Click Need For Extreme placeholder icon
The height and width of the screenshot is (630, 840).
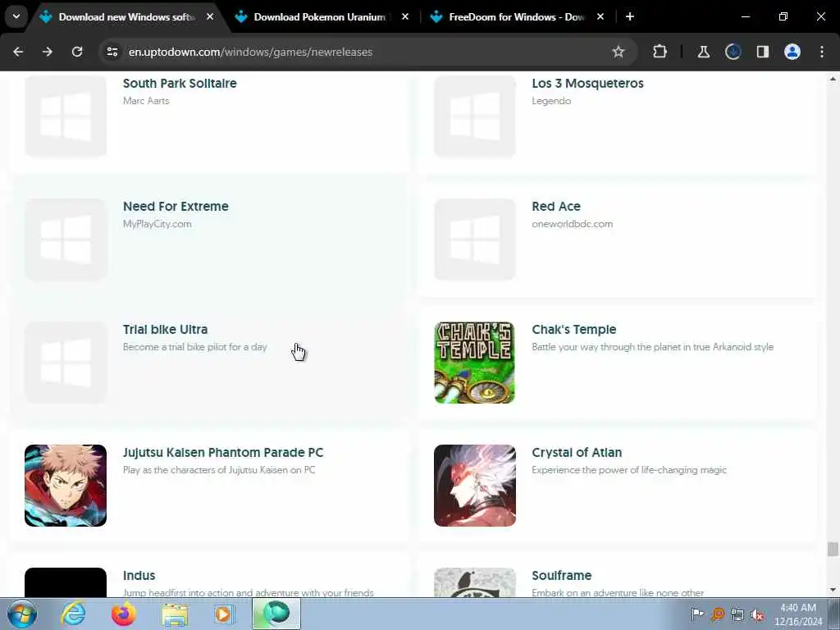(66, 240)
